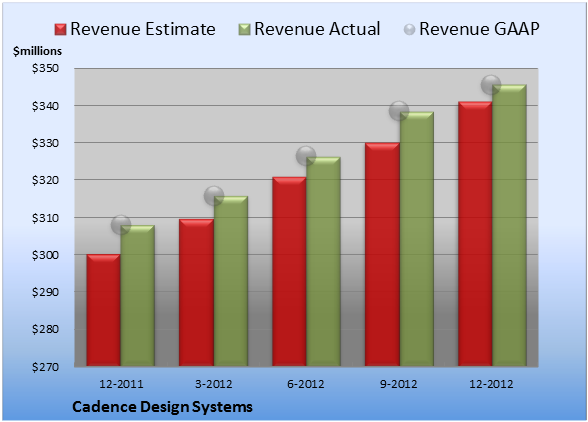The image size is (588, 422).
Task: Click the $320 axis value
Action: point(45,180)
